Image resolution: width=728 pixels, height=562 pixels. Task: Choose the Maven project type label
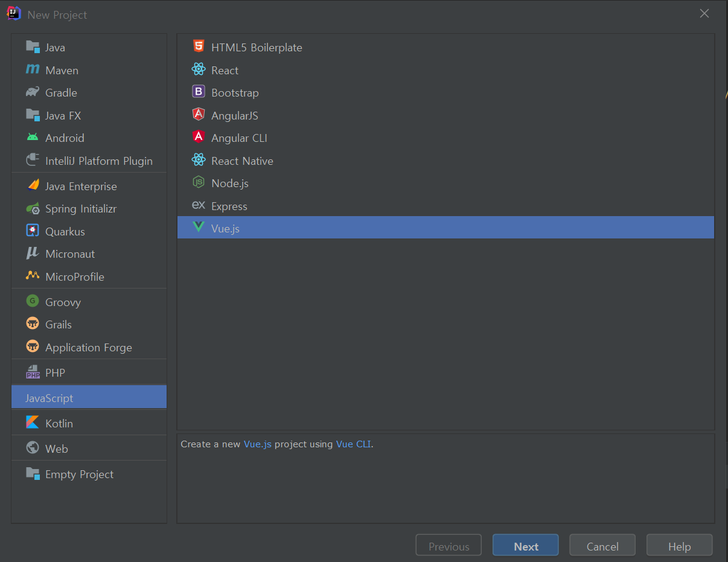62,70
